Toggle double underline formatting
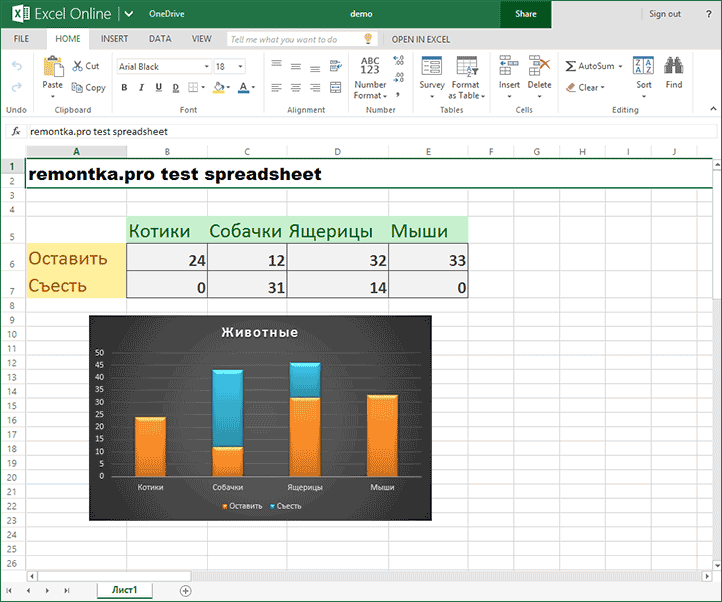The width and height of the screenshot is (722, 602). [175, 87]
